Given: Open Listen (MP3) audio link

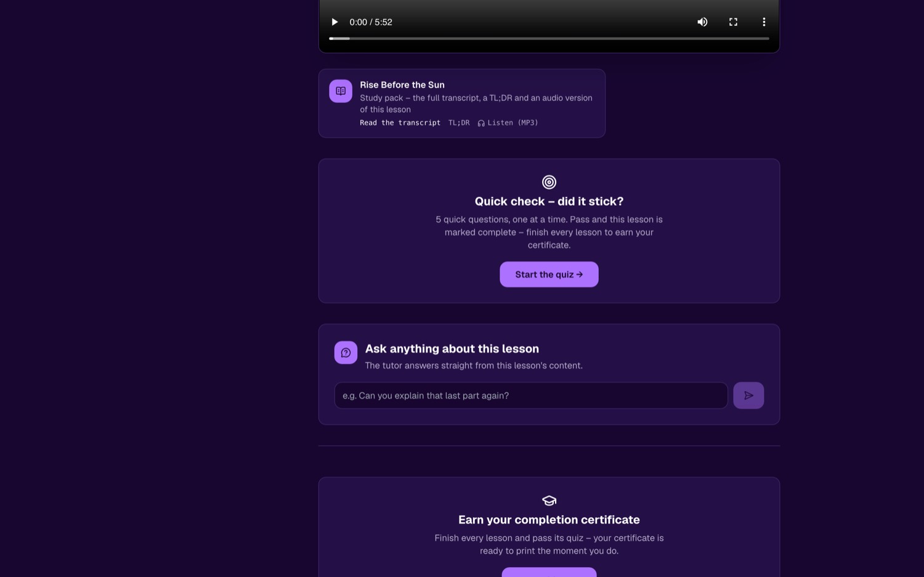Looking at the screenshot, I should pos(508,123).
